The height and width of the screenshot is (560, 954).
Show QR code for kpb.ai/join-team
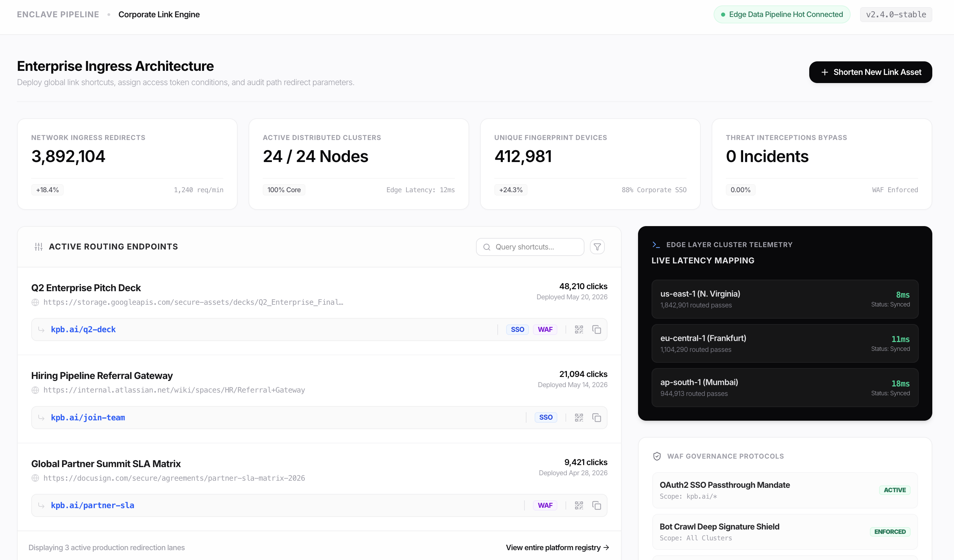coord(579,417)
